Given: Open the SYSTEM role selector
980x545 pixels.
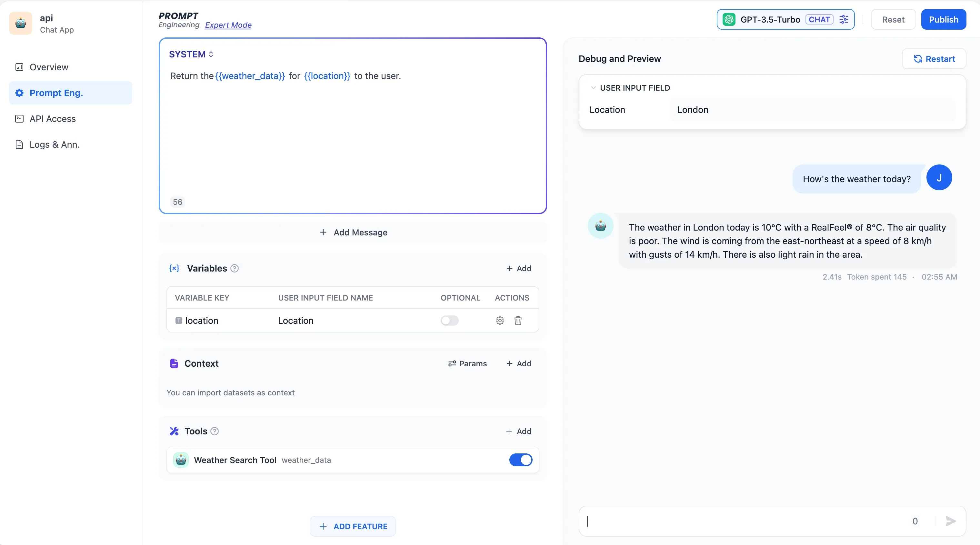Looking at the screenshot, I should (x=191, y=54).
